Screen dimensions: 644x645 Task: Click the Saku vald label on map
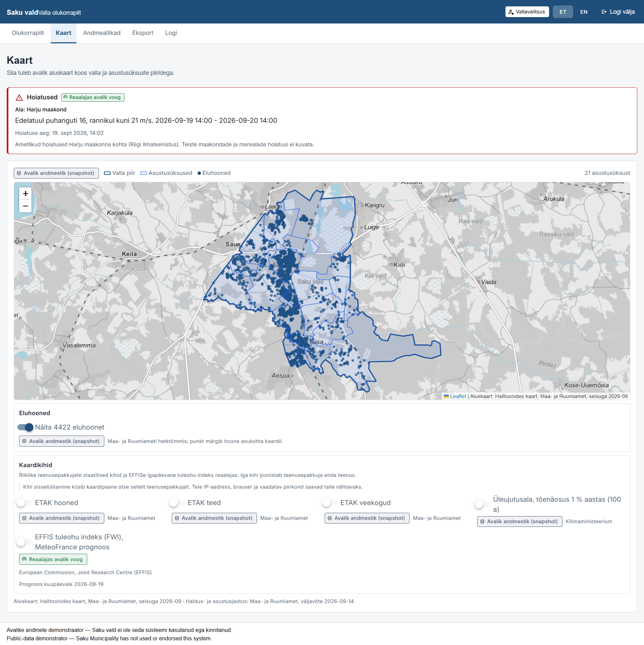(x=310, y=282)
